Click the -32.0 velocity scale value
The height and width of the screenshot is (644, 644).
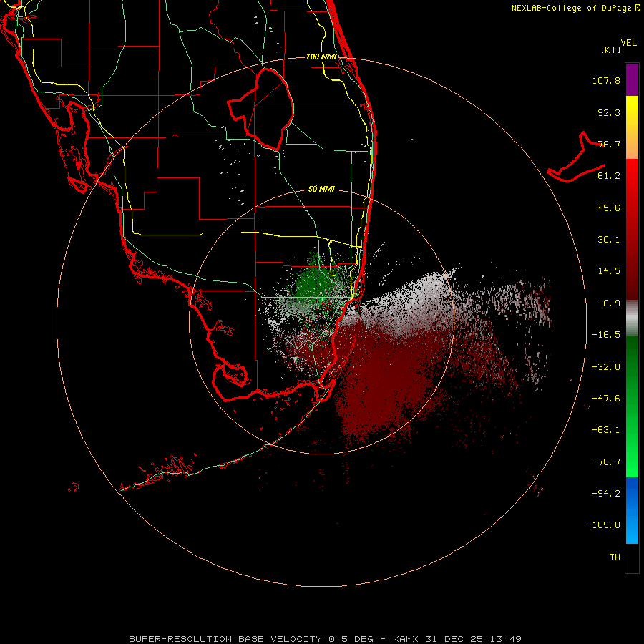(606, 367)
